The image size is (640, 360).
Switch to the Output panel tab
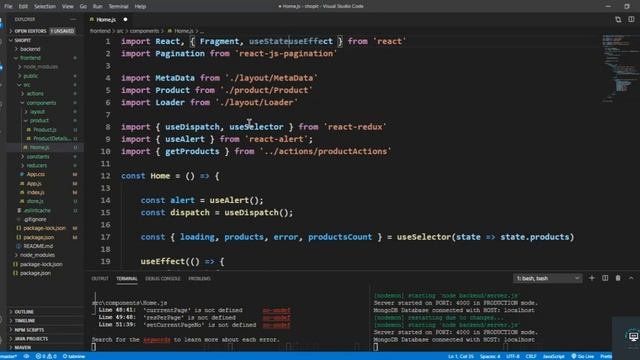pyautogui.click(x=100, y=278)
